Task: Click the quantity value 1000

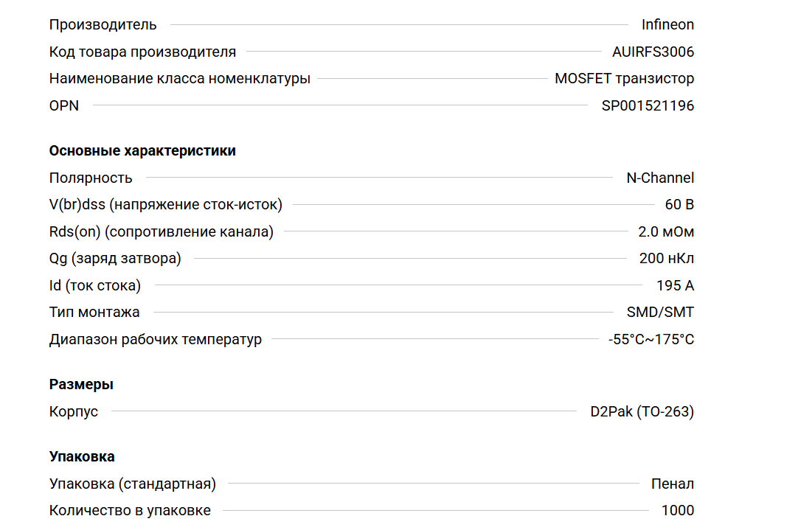Action: tap(677, 511)
